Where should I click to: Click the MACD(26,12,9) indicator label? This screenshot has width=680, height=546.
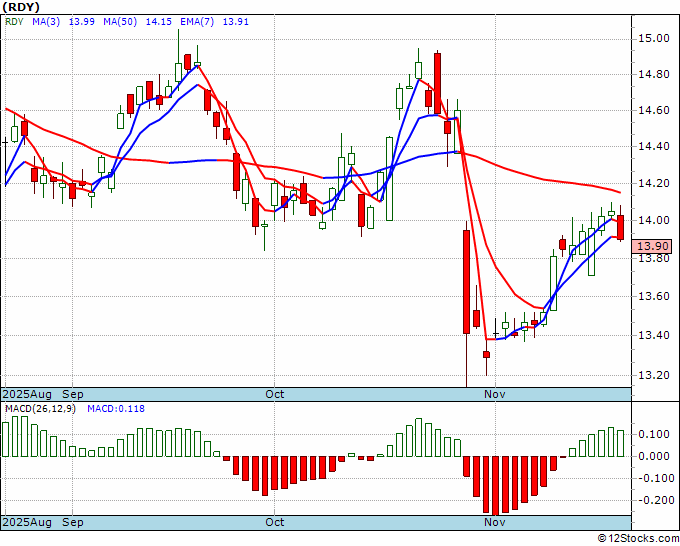click(x=40, y=409)
